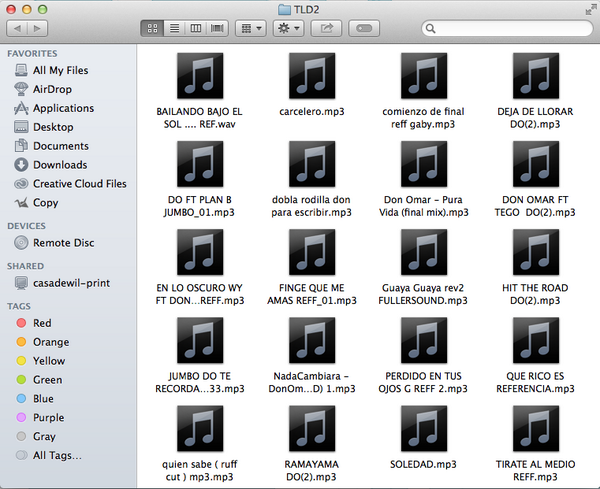Image resolution: width=600 pixels, height=489 pixels.
Task: Select comienzo de final reff gaby.mp3 icon
Action: tap(424, 76)
